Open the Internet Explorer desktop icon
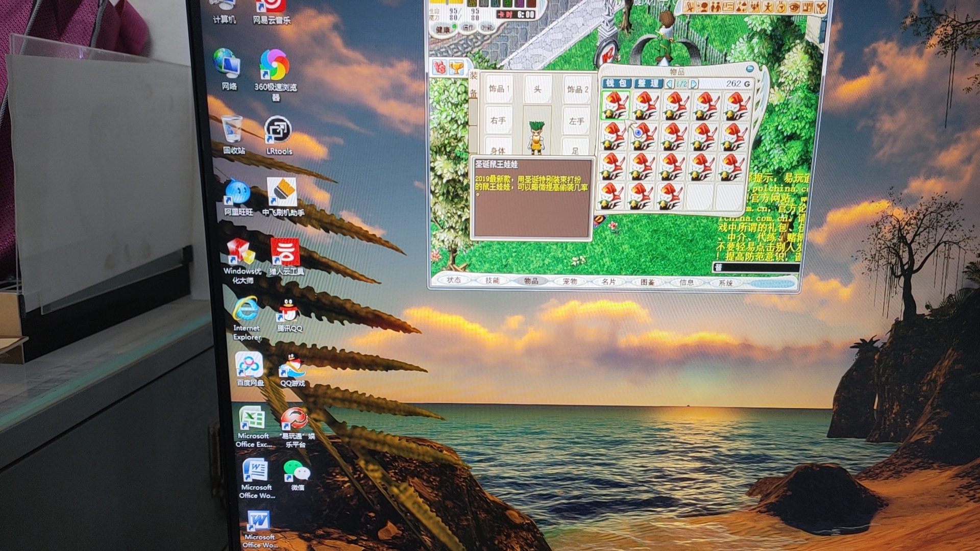980x551 pixels. pos(247,318)
